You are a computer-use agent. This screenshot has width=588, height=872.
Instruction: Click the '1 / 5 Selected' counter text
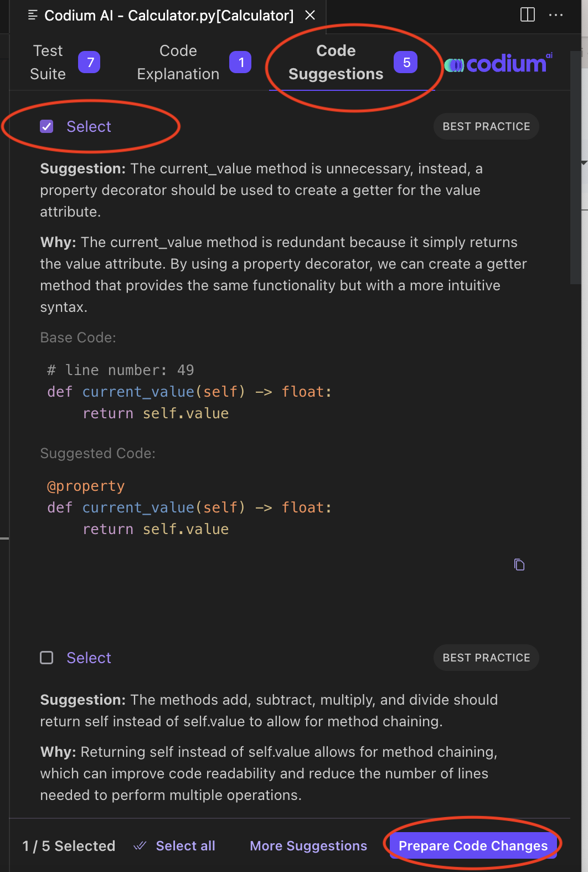[x=69, y=846]
